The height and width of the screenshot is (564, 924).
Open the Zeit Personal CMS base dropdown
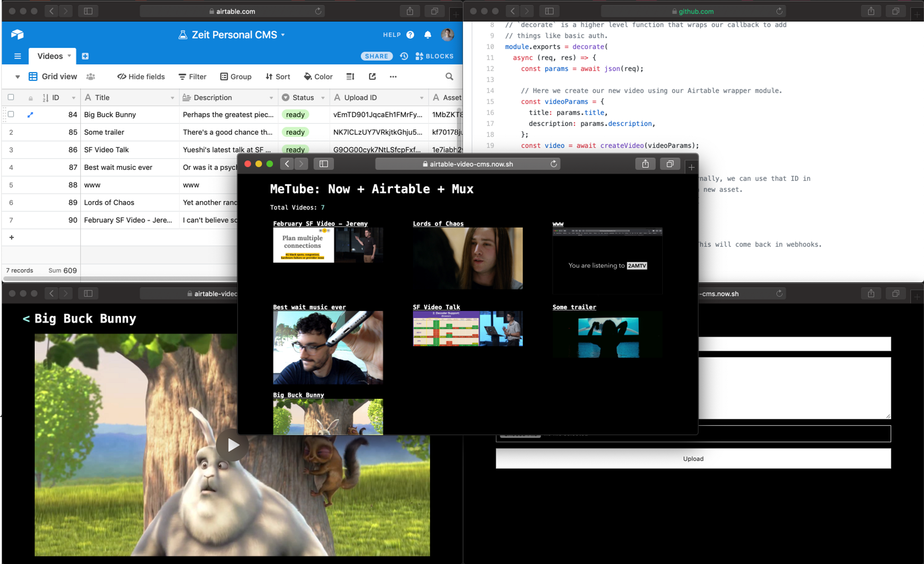(x=283, y=35)
